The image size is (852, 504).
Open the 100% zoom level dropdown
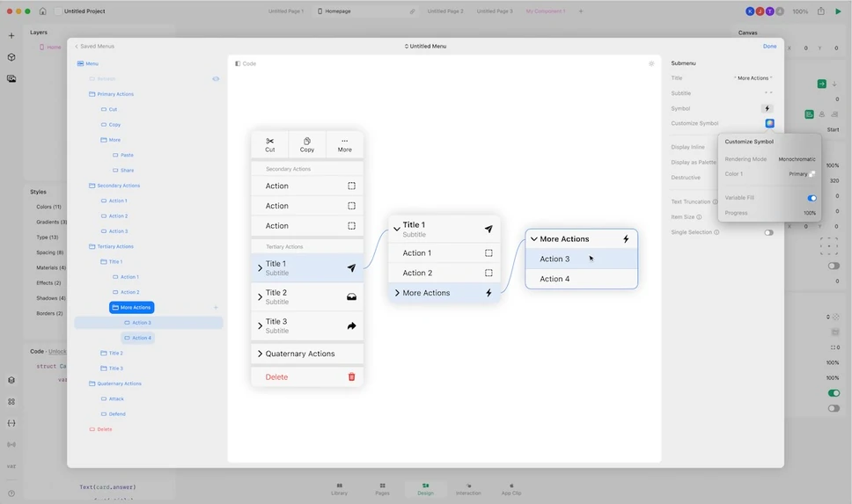click(x=800, y=11)
